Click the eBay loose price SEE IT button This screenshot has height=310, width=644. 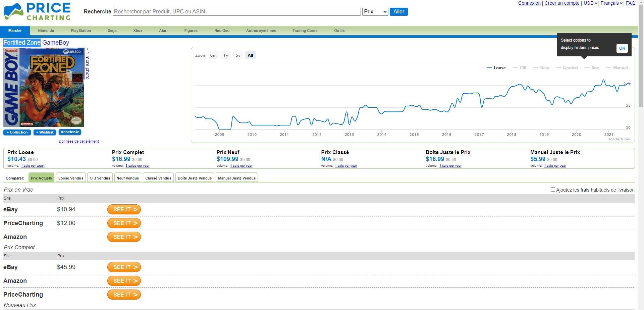pyautogui.click(x=124, y=209)
